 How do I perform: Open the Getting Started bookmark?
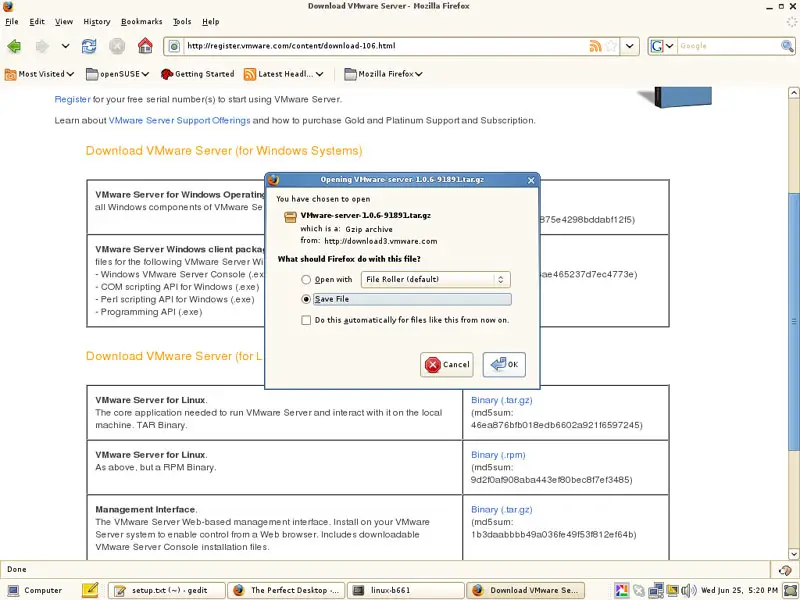point(197,74)
